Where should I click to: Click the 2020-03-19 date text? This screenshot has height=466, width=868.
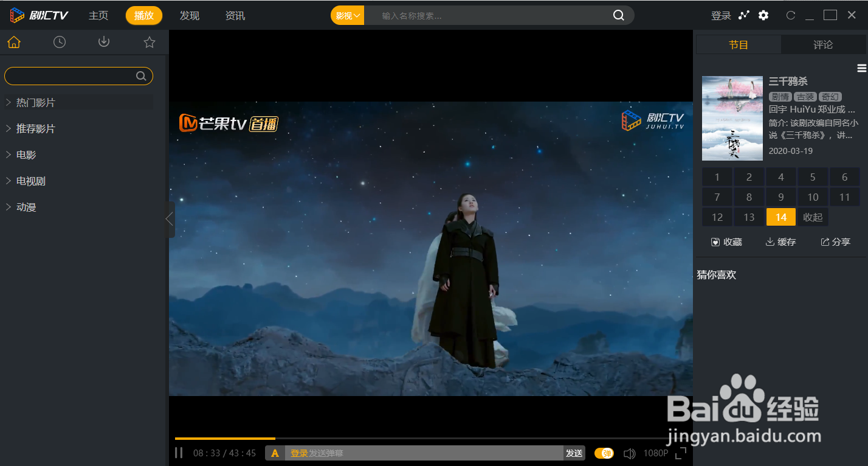coord(791,151)
